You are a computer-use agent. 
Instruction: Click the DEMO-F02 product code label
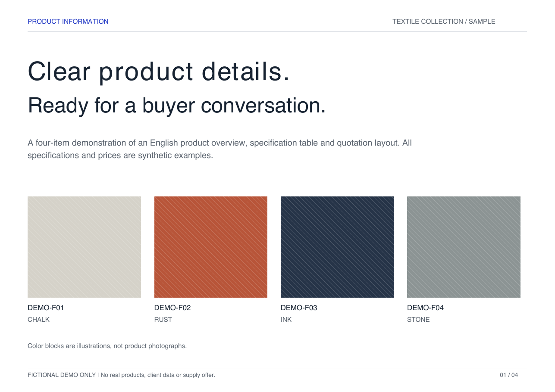tap(172, 308)
